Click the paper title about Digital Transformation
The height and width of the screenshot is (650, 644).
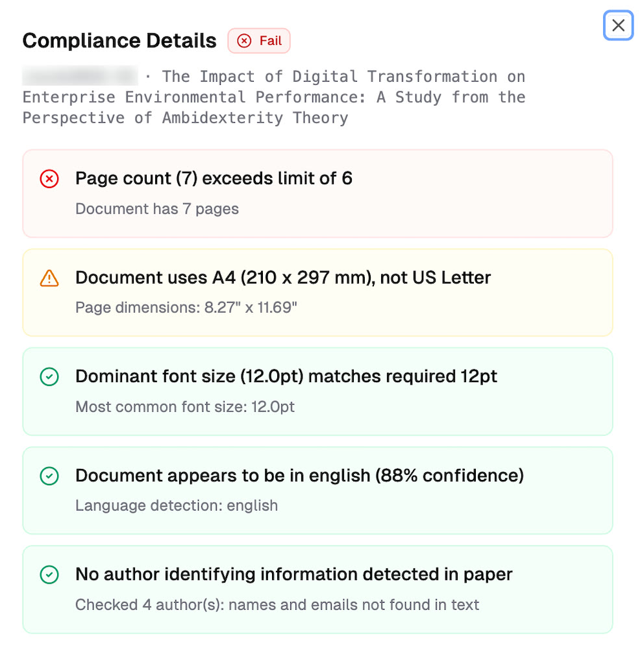[x=273, y=97]
